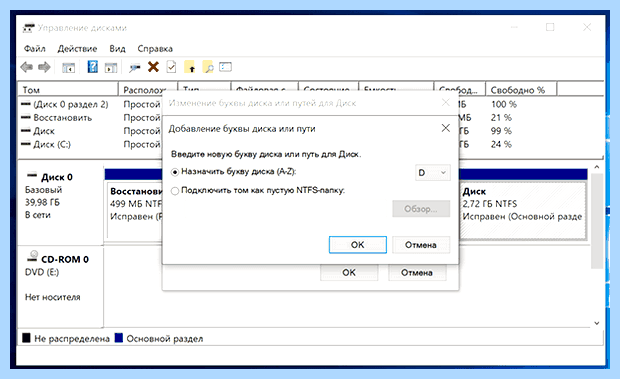The width and height of the screenshot is (620, 379).
Task: Click the scrollbar up arrow in disk pane
Action: pyautogui.click(x=597, y=167)
